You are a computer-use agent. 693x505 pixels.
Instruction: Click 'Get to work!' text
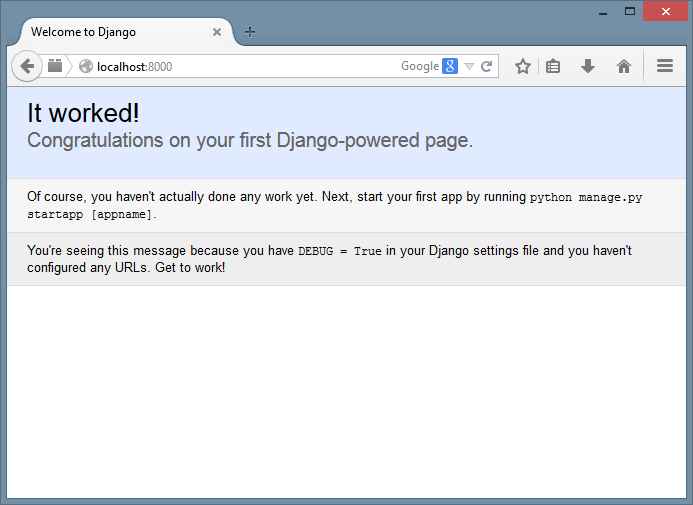(x=190, y=268)
